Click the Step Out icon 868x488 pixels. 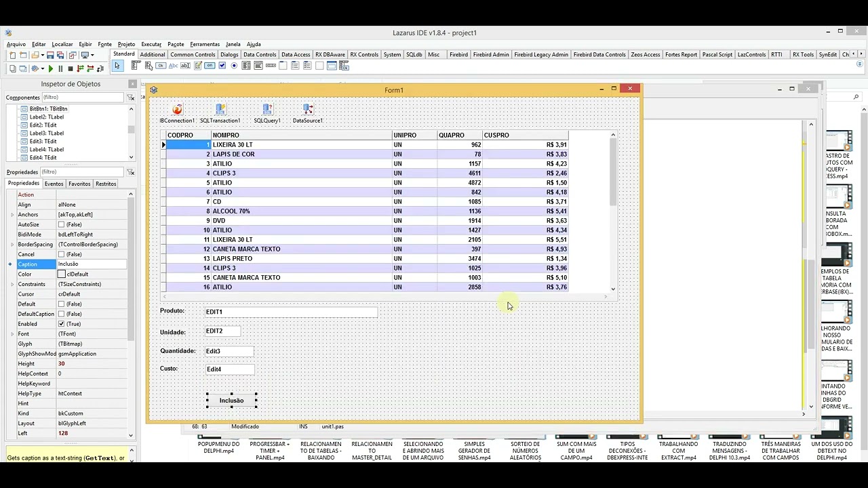point(100,68)
